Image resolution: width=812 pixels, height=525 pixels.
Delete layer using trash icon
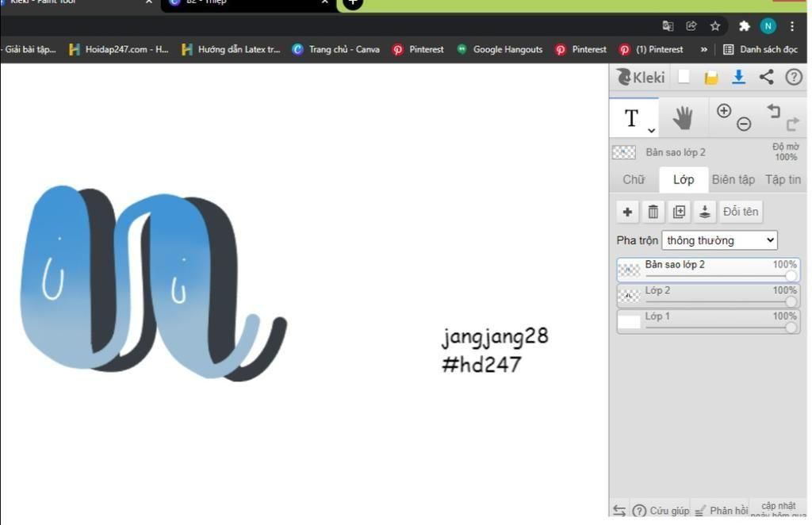point(653,212)
